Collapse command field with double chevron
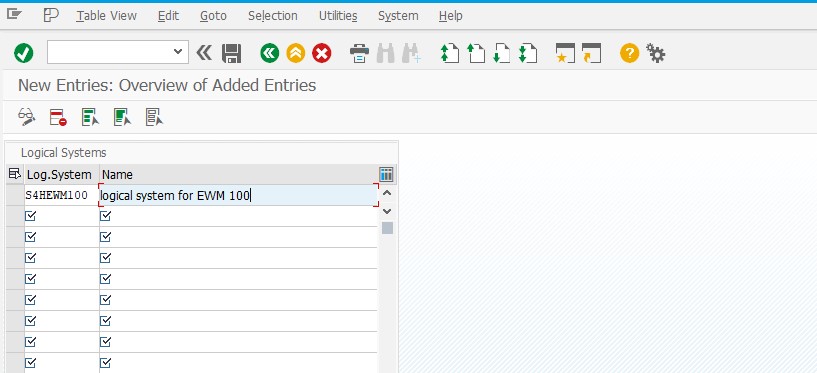Screen dimensions: 817x373 204,53
